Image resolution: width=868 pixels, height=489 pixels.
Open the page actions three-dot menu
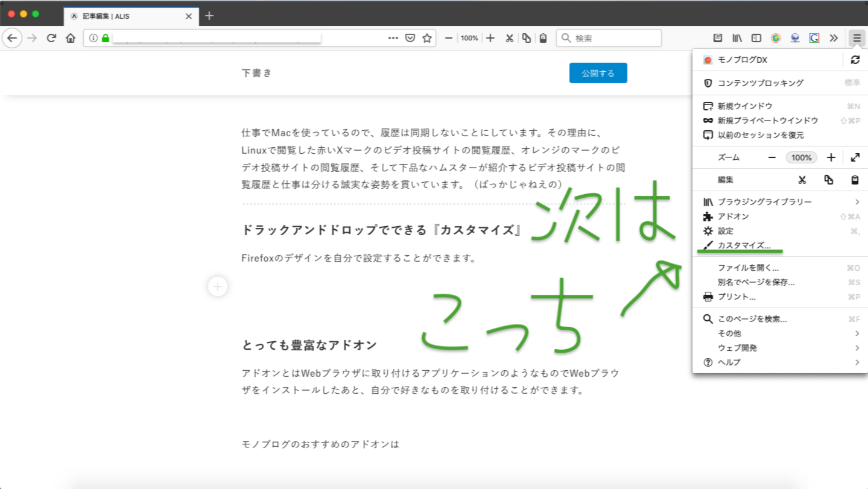(393, 38)
